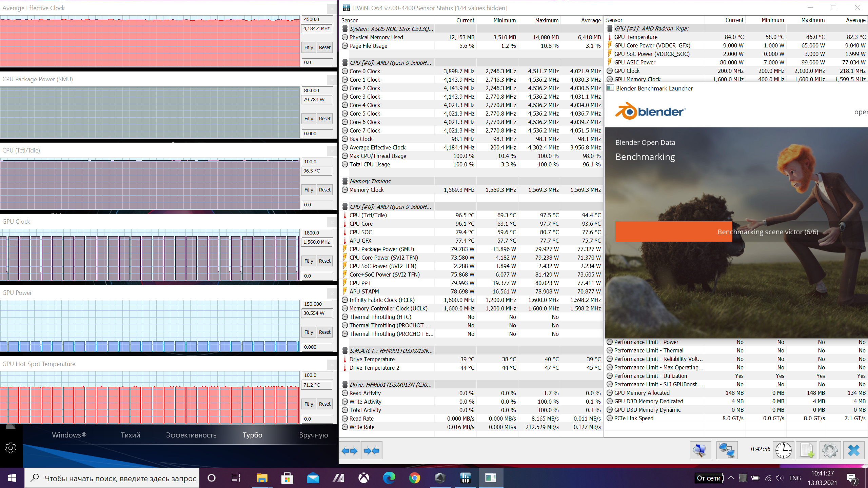Click Fit y on GPU Clock graph
This screenshot has height=488, width=868.
coord(309,261)
